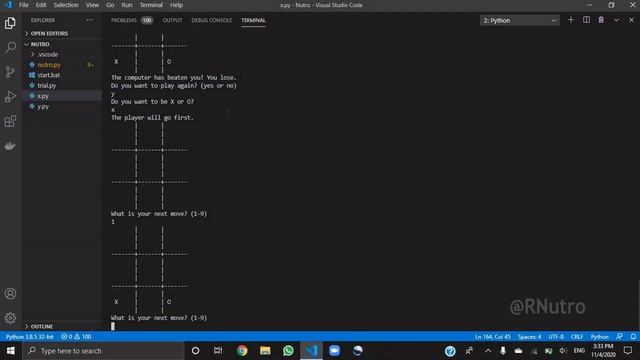Open notifications bell in status bar
Image resolution: width=640 pixels, height=360 pixels.
pyautogui.click(x=633, y=337)
